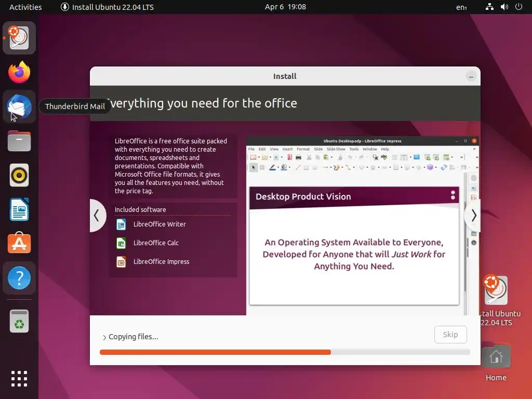Click the Copying files status text
The width and height of the screenshot is (532, 399).
tap(134, 337)
